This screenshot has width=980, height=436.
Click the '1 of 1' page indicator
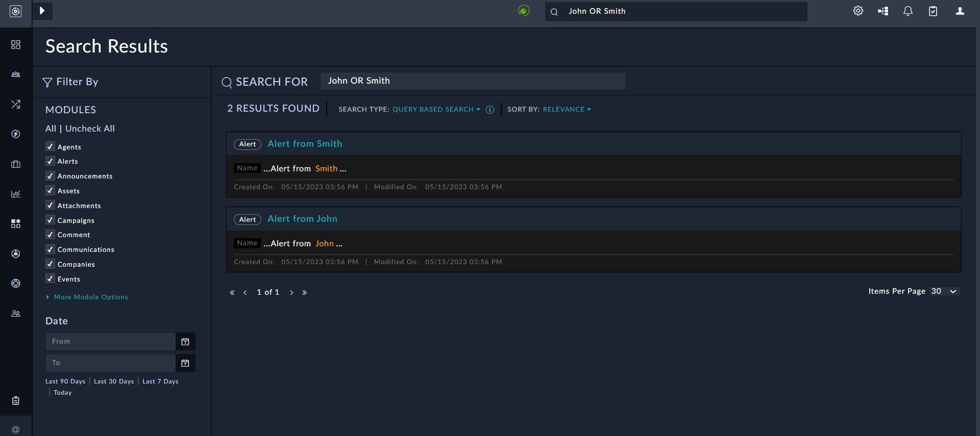tap(268, 292)
